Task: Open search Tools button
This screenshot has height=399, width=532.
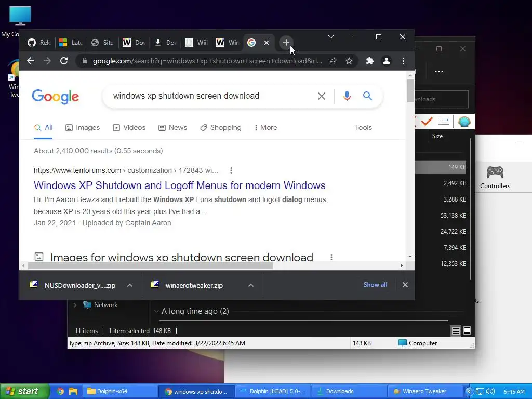Action: (363, 128)
